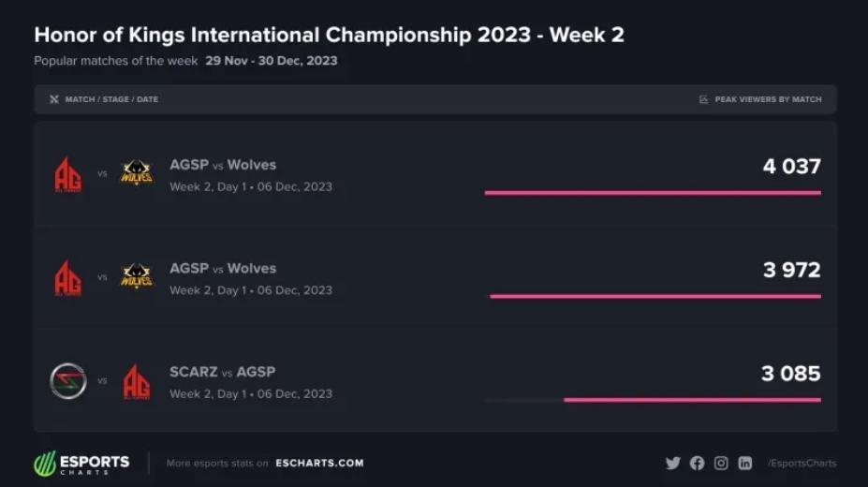Screen dimensions: 868x487
Task: Open the LinkedIn icon in footer
Action: pyautogui.click(x=745, y=464)
